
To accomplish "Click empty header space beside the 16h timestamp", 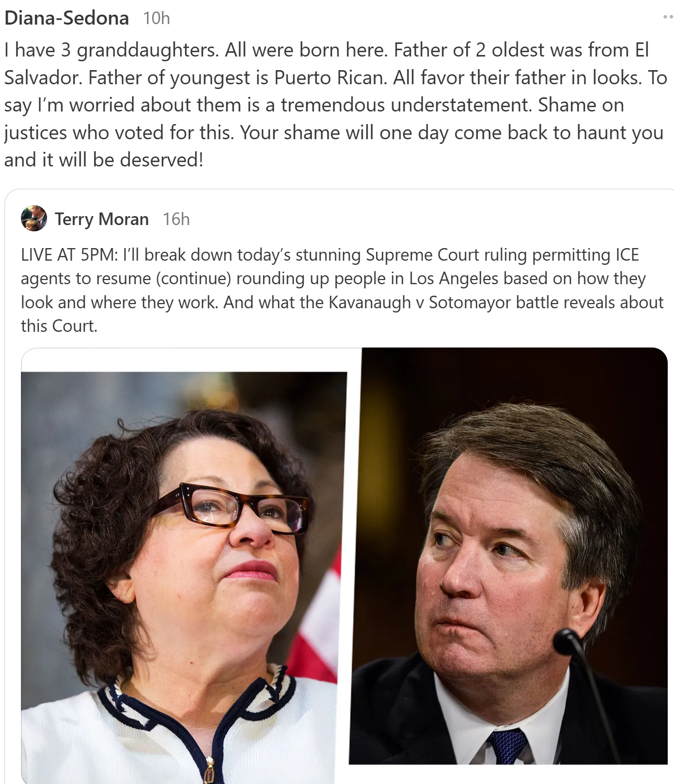I will [419, 219].
